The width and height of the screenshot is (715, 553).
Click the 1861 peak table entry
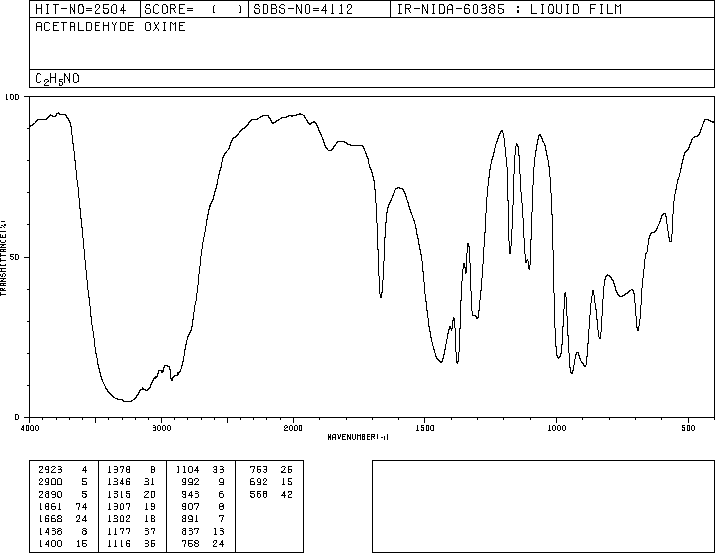pos(50,506)
